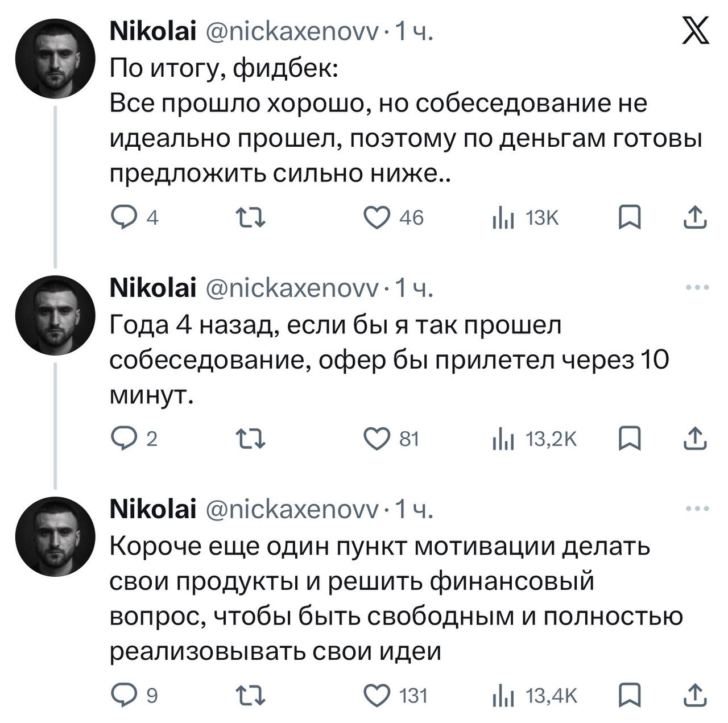This screenshot has width=728, height=723.
Task: Retweet the first tweet about feedback
Action: [250, 217]
